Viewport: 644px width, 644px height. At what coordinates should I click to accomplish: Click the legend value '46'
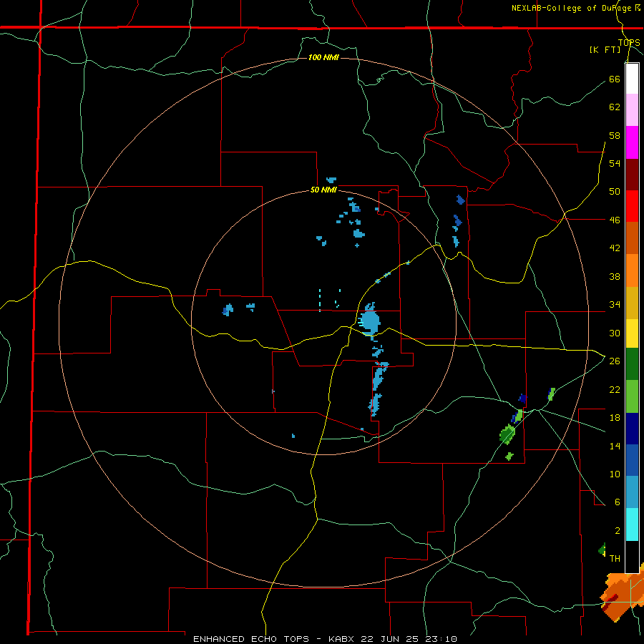point(615,220)
